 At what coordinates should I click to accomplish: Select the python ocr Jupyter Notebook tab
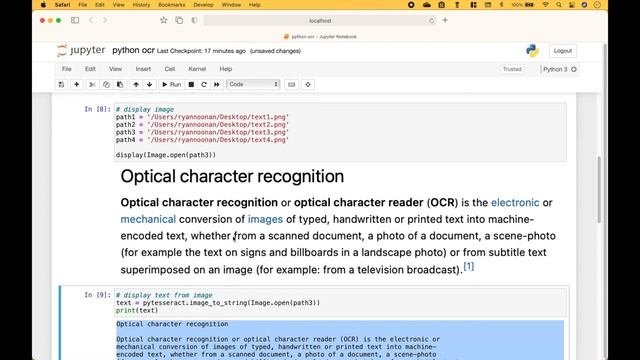point(320,36)
